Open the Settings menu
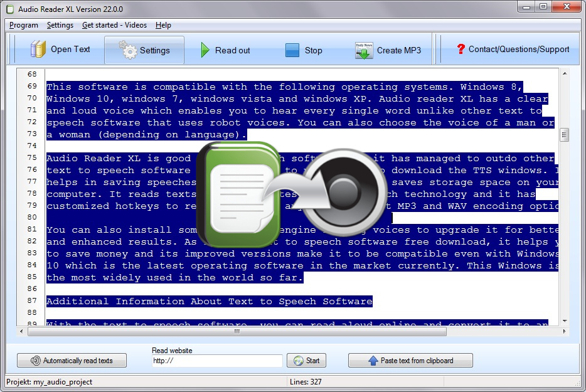586x392 pixels. click(60, 25)
